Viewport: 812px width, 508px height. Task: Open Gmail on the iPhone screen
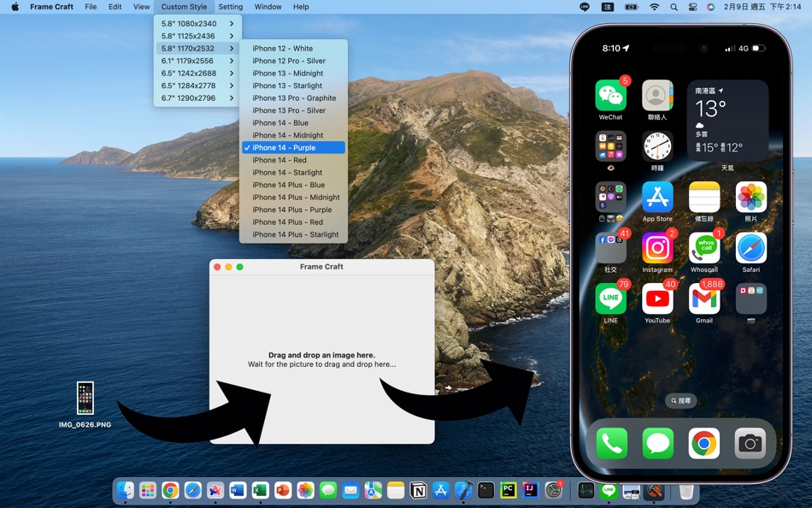pyautogui.click(x=703, y=299)
